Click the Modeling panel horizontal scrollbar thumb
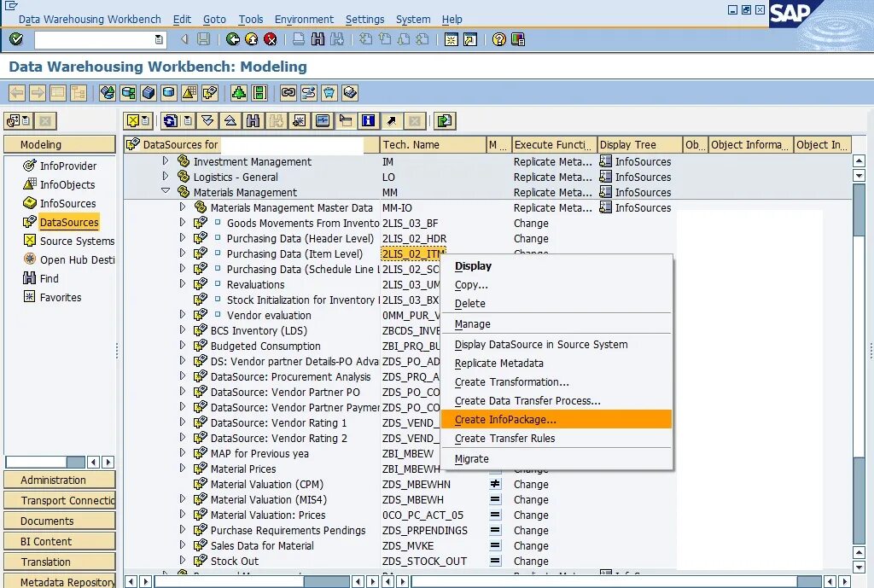 [x=75, y=462]
